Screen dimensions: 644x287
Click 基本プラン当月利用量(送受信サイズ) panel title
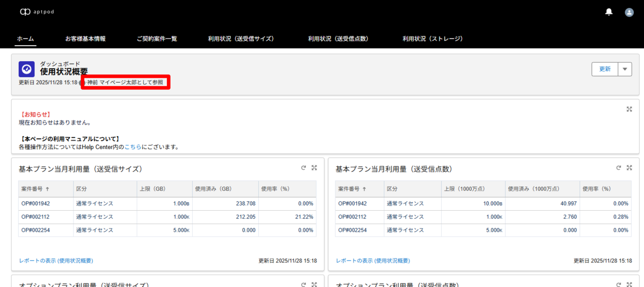[80, 169]
